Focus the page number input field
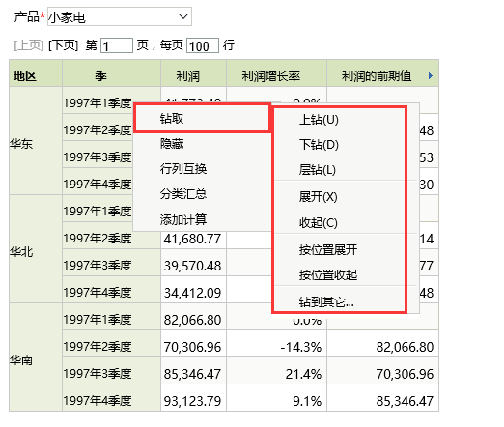 (x=117, y=45)
